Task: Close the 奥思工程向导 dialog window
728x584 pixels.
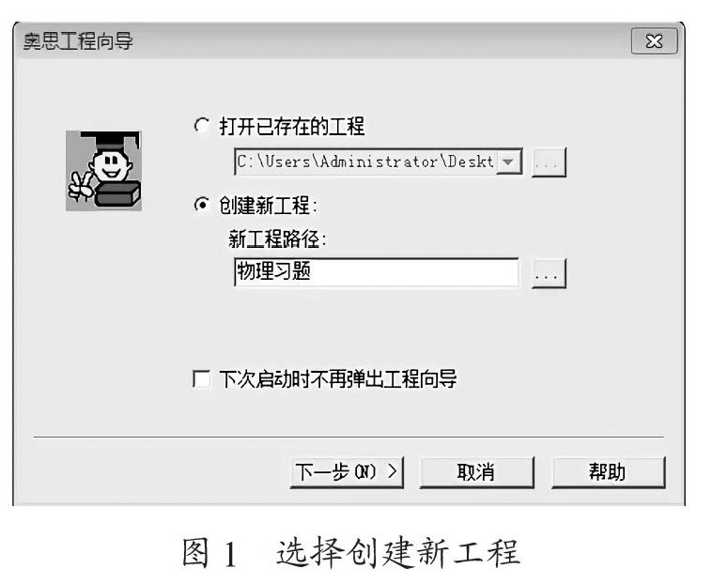Action: point(654,41)
